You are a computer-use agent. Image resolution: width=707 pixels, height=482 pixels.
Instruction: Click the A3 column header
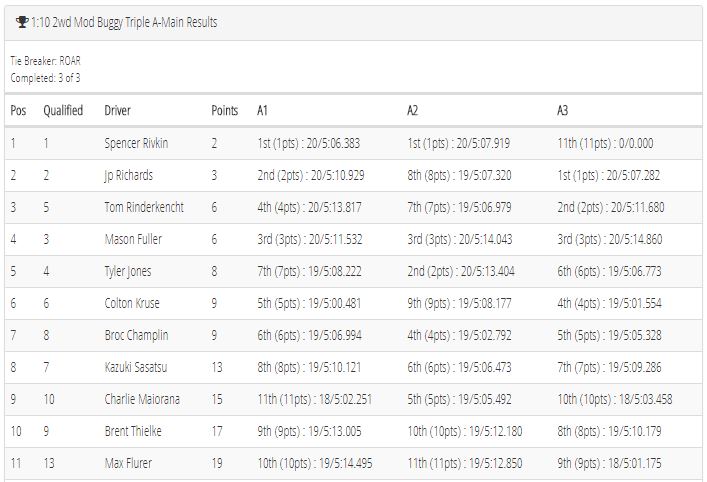pyautogui.click(x=563, y=110)
